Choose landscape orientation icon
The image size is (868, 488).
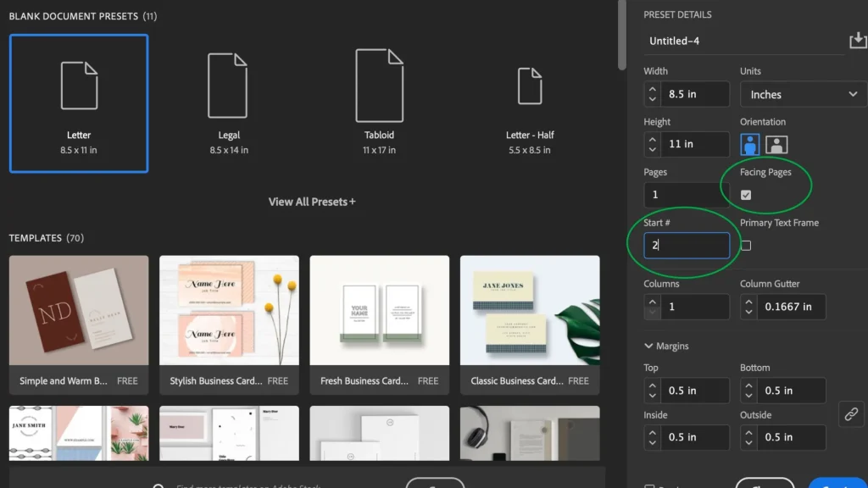[x=776, y=145]
